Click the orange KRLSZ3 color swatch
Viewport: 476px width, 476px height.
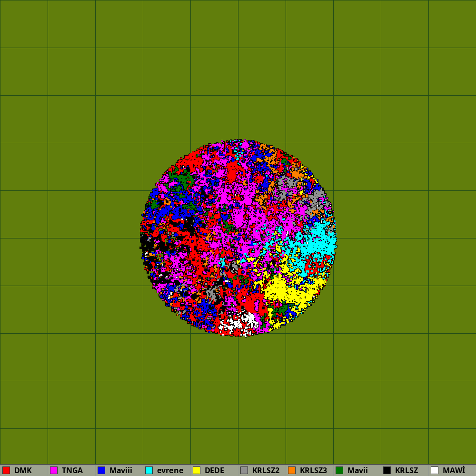[x=292, y=470]
